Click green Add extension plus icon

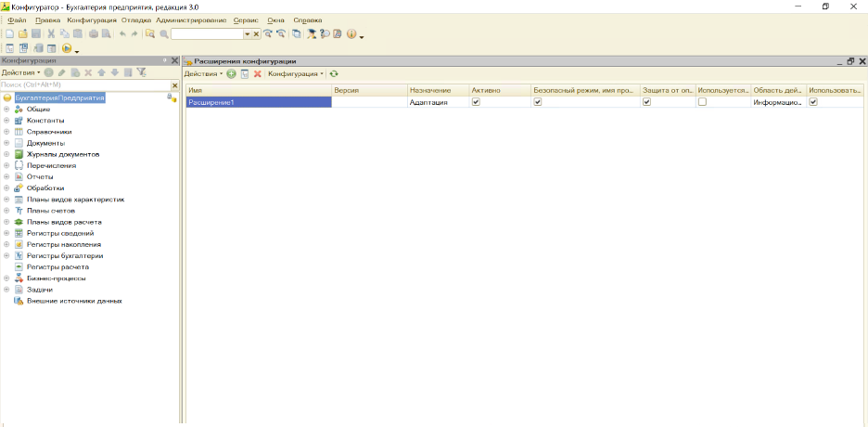[232, 73]
